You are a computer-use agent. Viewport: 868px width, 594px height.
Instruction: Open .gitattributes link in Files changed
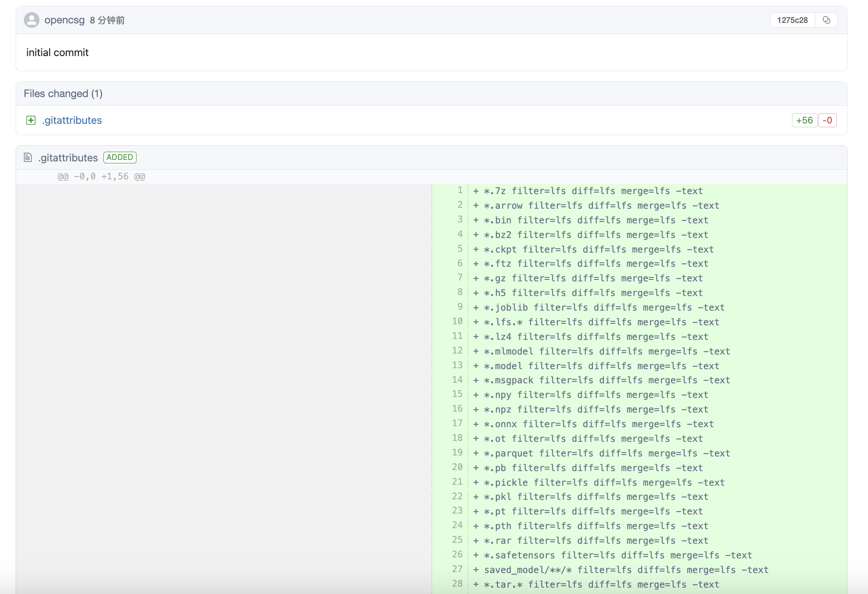pos(72,120)
